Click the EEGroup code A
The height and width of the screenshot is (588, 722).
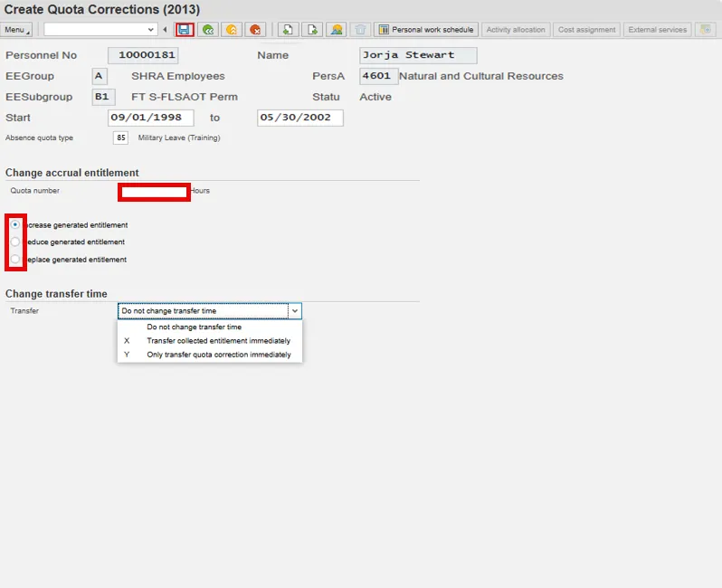click(x=100, y=76)
